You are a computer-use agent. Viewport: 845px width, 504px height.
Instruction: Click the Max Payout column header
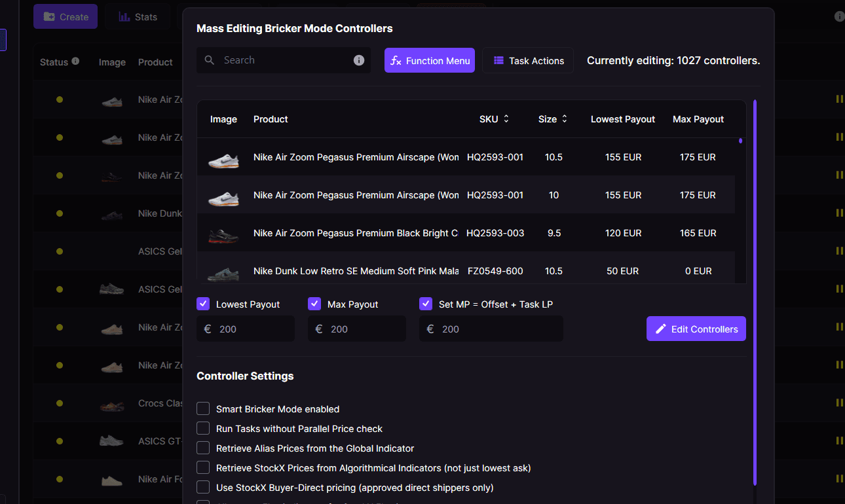pyautogui.click(x=698, y=119)
